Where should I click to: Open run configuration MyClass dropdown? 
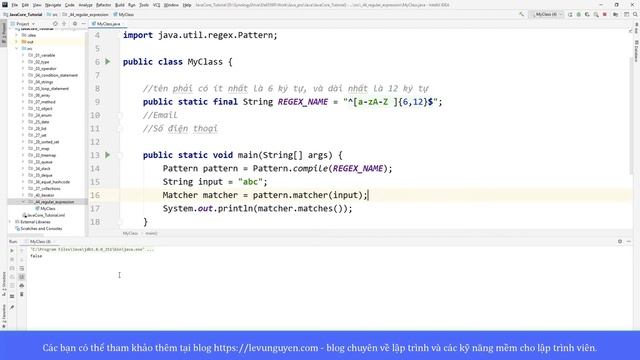[x=547, y=14]
